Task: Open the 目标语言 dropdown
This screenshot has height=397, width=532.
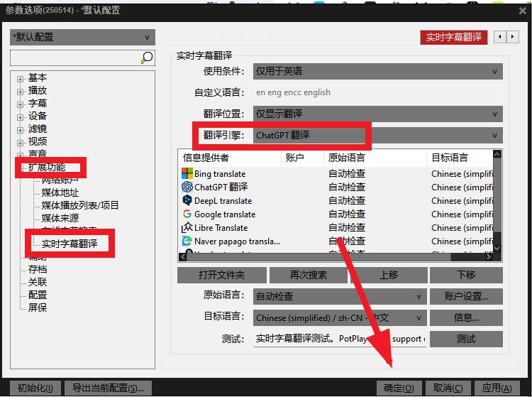Action: tap(340, 318)
